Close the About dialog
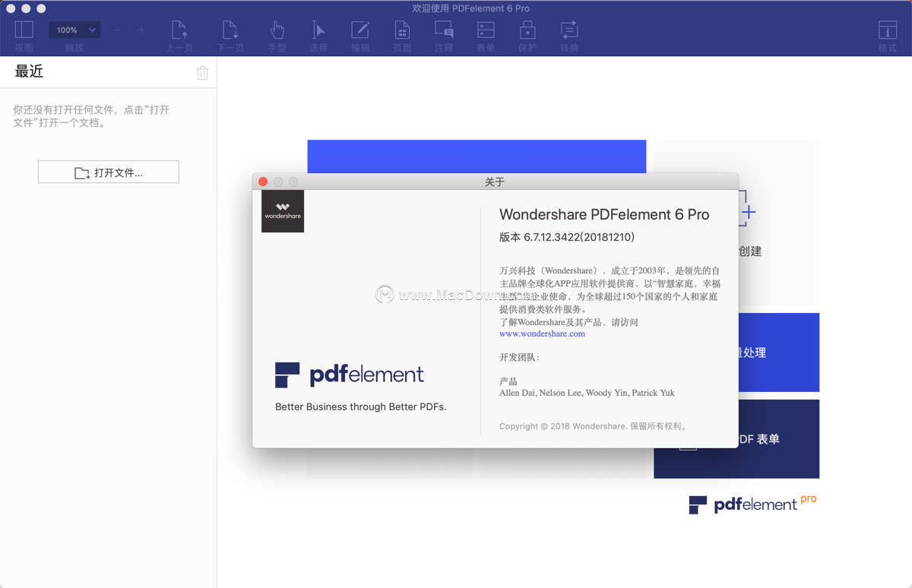 coord(263,182)
